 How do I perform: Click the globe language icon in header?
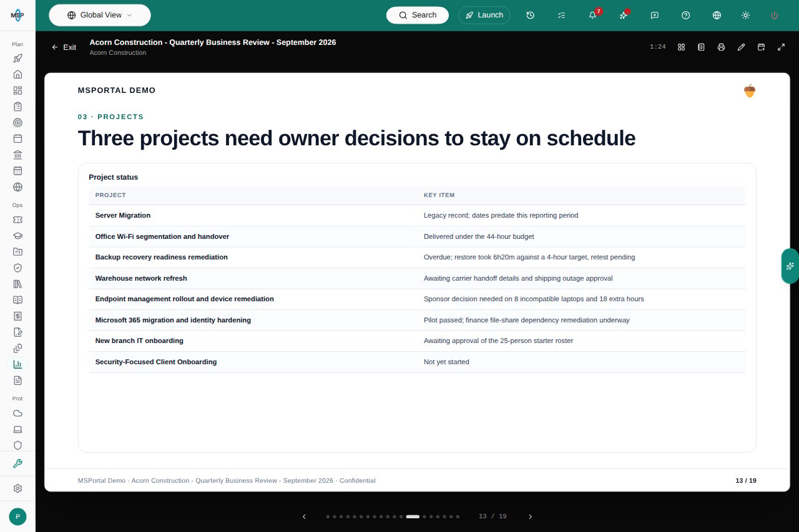(717, 15)
